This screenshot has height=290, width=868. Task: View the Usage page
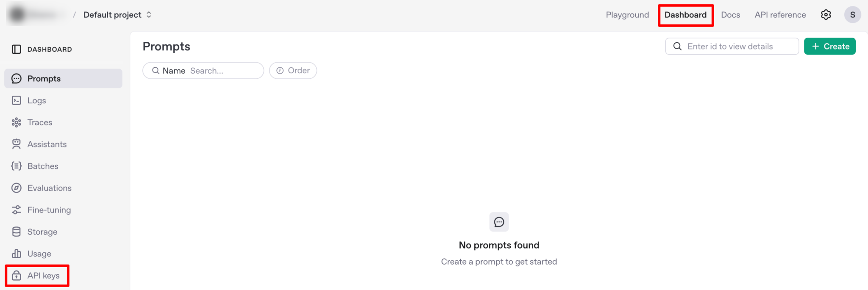point(39,254)
